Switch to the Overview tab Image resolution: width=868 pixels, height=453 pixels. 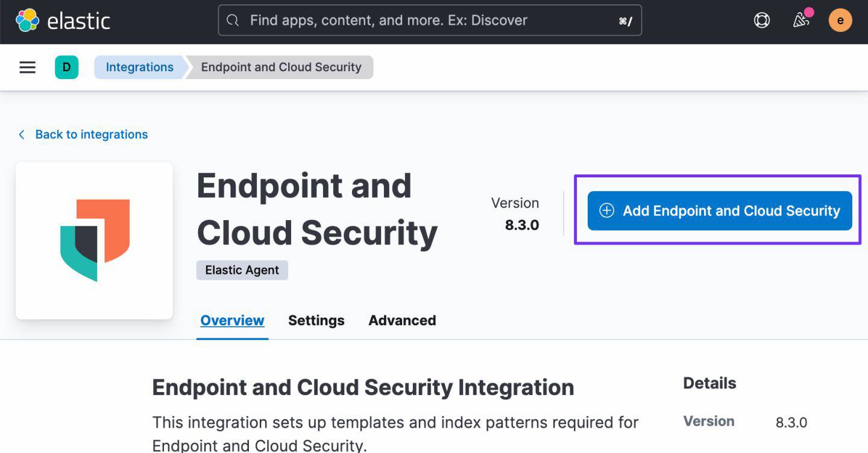[232, 320]
